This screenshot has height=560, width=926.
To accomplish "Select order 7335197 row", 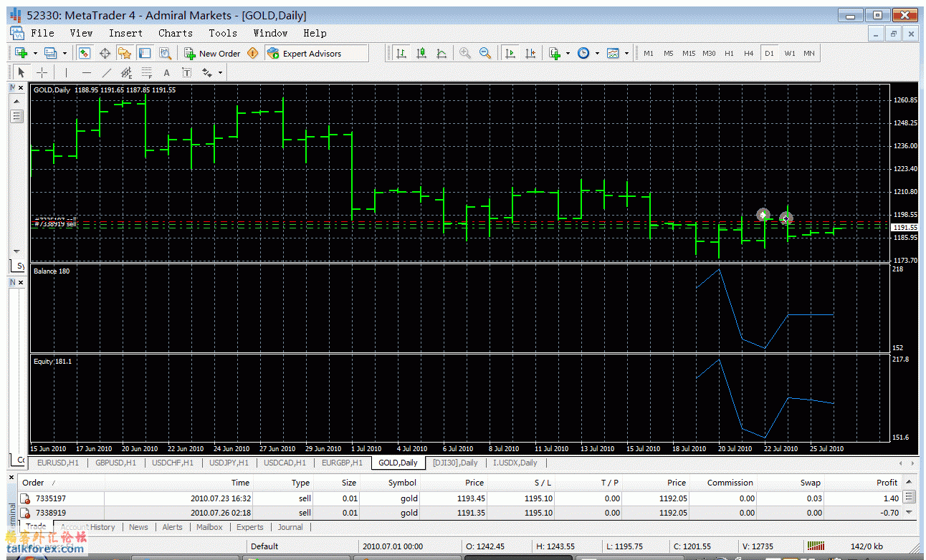I will point(460,498).
